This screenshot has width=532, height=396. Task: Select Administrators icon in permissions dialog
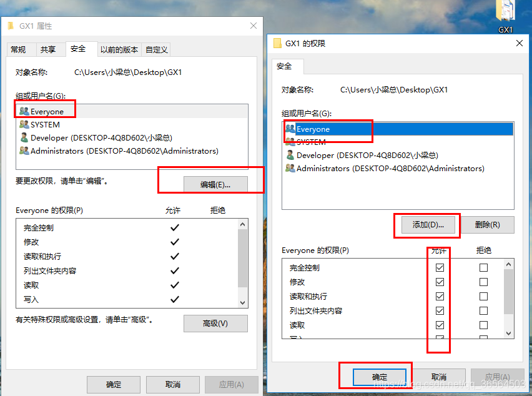[x=290, y=168]
